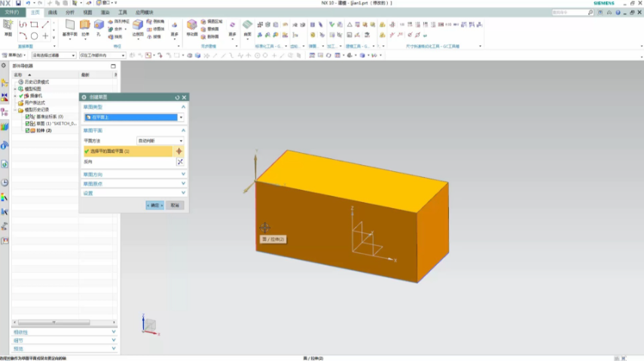This screenshot has width=644, height=361.
Task: Toggle checkbox for Datum Coordinate System (基准坐标系)
Action: point(28,117)
